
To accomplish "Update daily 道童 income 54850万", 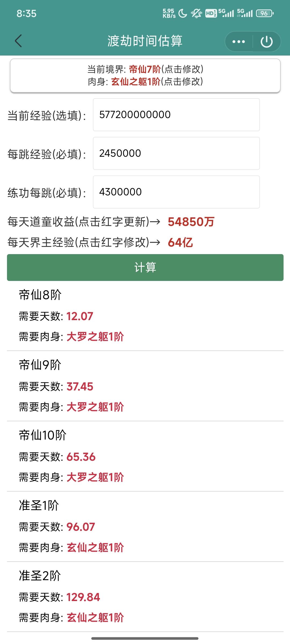I will coord(191,222).
